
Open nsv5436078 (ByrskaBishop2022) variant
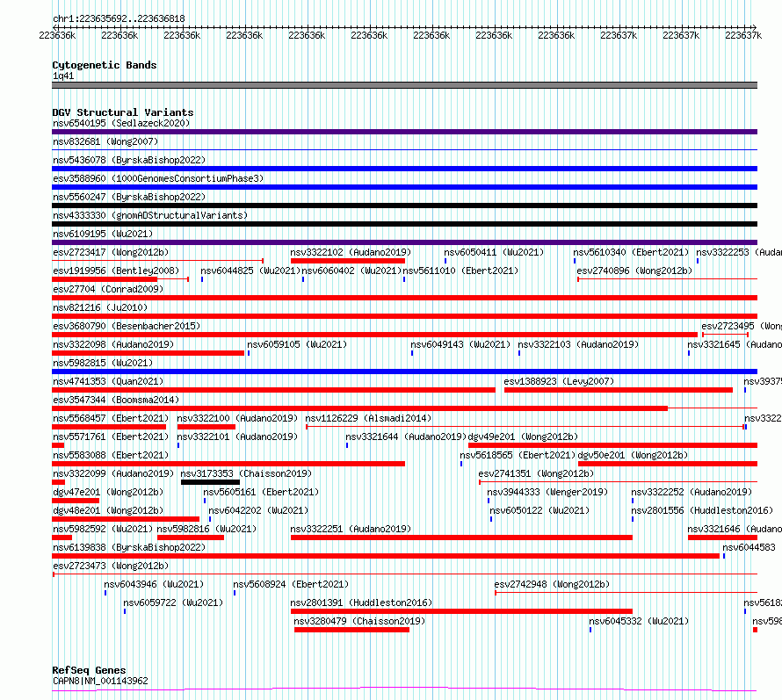pos(129,160)
